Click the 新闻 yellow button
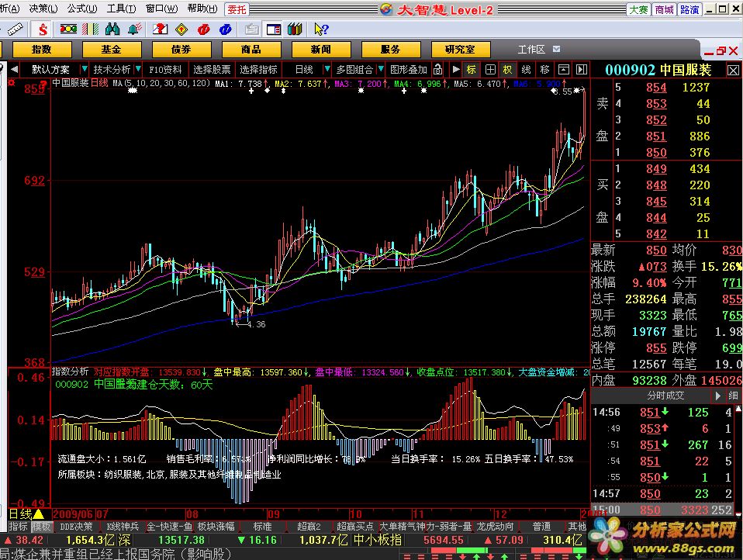The width and height of the screenshot is (743, 560). (x=321, y=50)
